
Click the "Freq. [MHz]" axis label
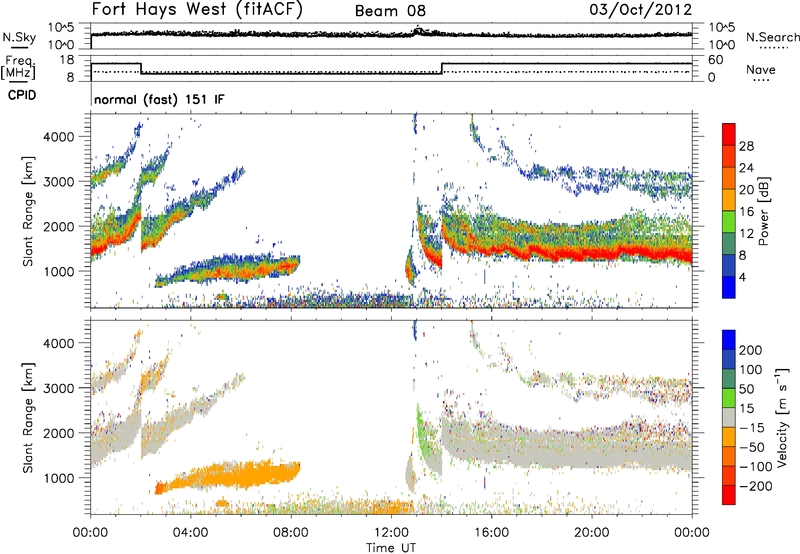click(19, 68)
